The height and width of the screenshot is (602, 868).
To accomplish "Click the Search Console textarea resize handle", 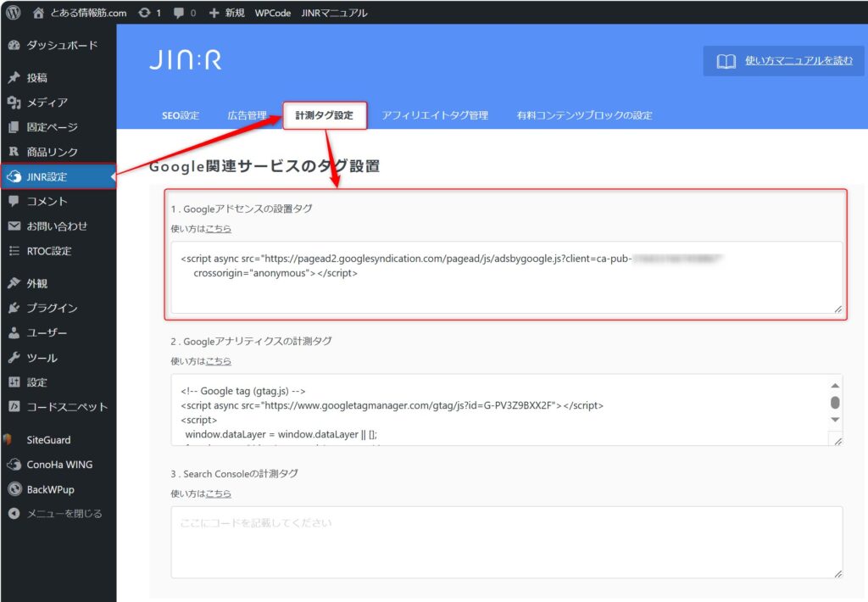I will pos(838,574).
